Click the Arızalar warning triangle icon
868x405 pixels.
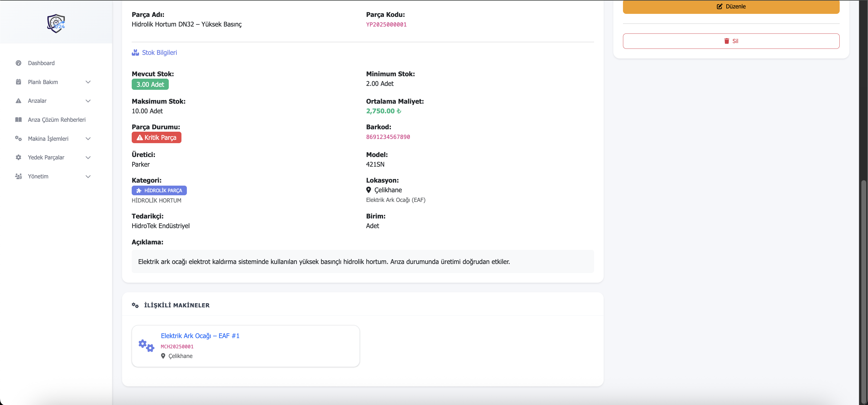click(x=18, y=101)
